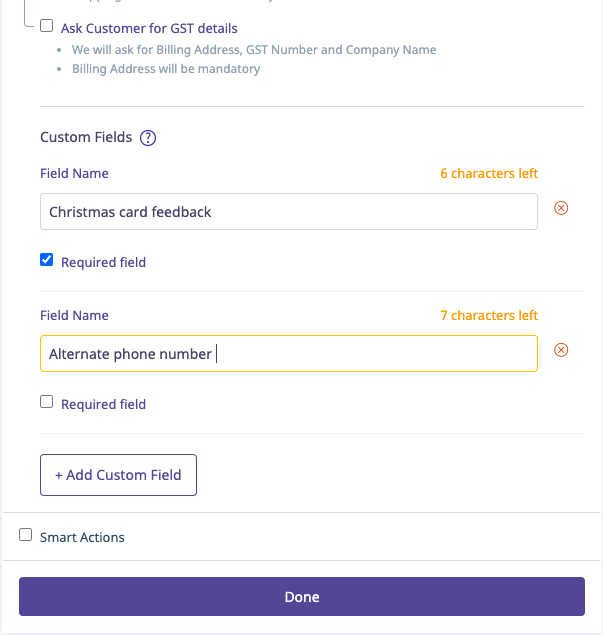Viewport: 603px width, 635px height.
Task: Enable Ask Customer for GST details checkbox
Action: point(47,27)
